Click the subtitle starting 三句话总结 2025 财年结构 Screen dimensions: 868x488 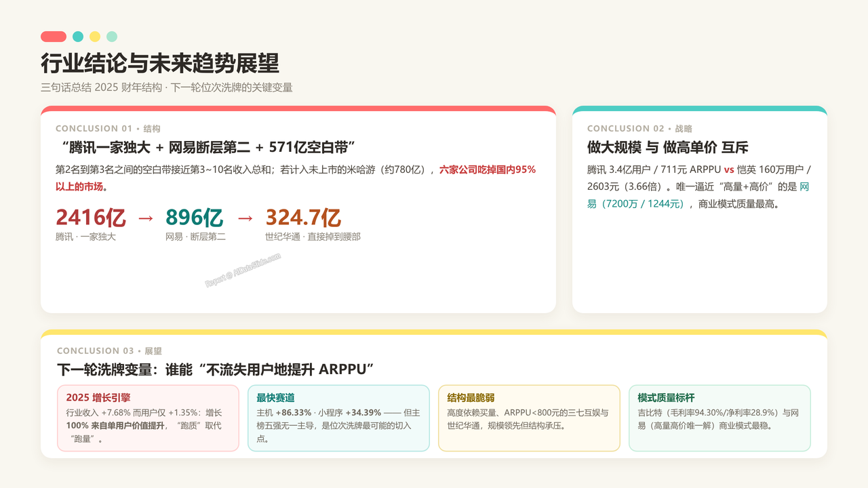coord(167,87)
